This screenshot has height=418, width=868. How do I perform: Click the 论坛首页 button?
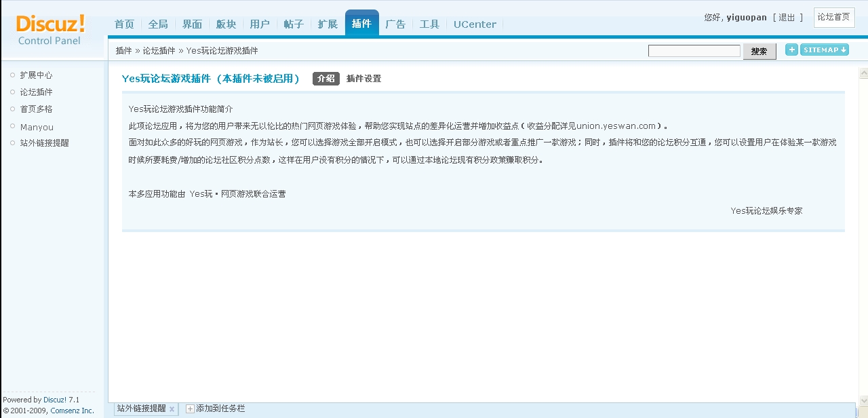(833, 17)
